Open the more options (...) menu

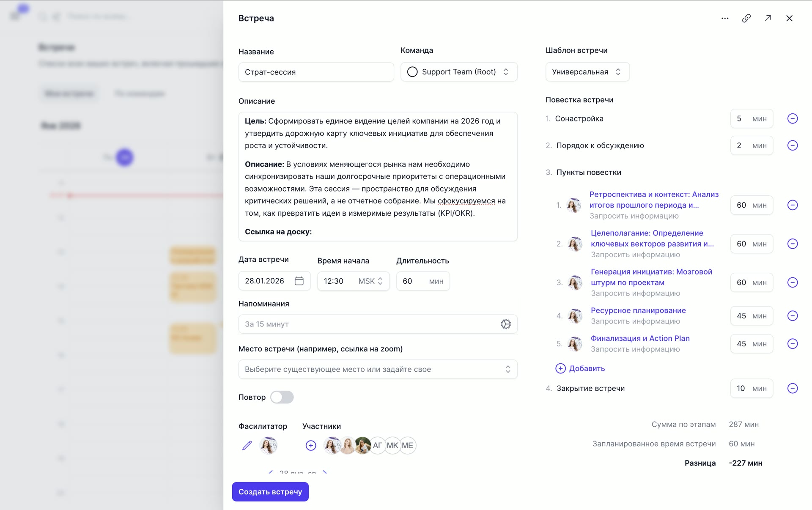click(x=724, y=18)
